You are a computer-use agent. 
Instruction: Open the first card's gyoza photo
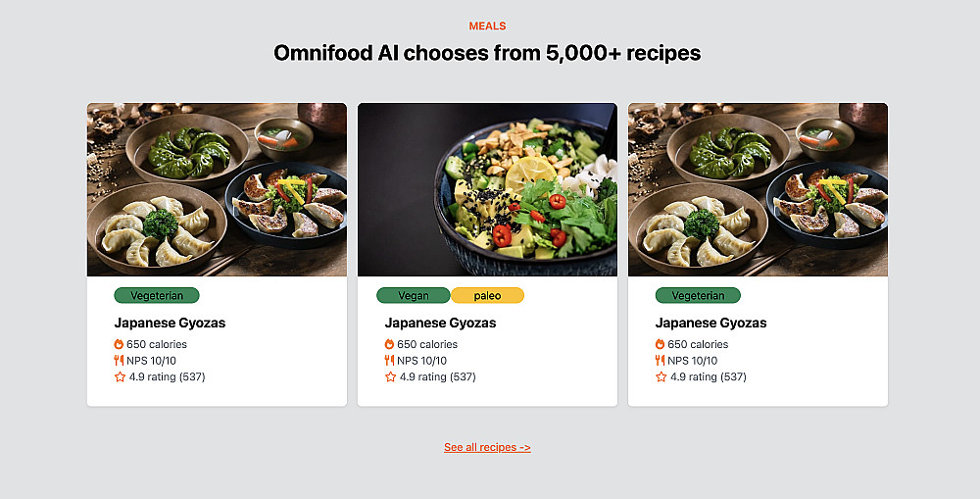[x=217, y=189]
